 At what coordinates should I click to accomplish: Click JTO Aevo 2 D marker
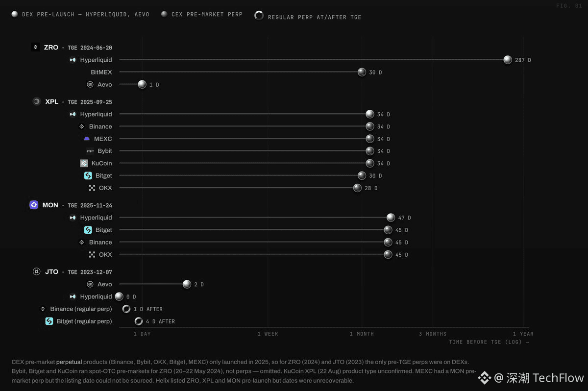187,284
